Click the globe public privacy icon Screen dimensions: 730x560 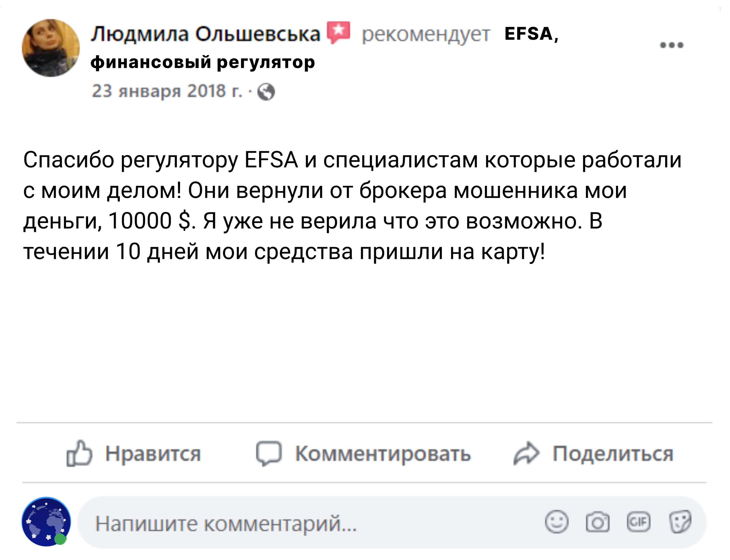click(x=266, y=92)
